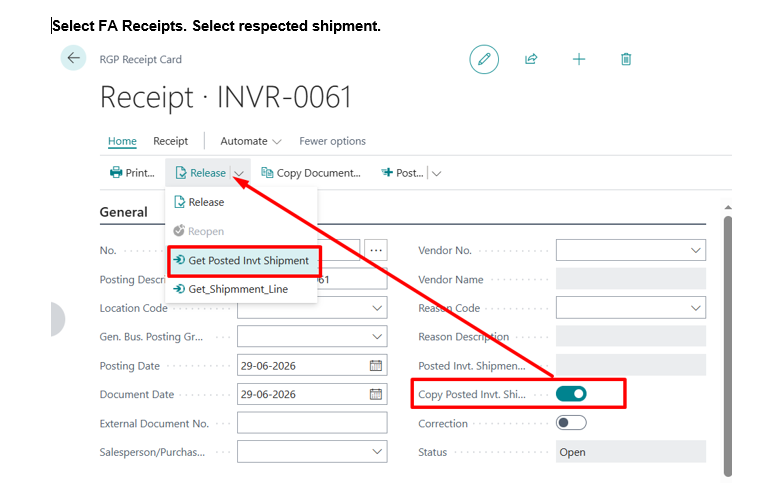Click the share icon

pyautogui.click(x=531, y=59)
